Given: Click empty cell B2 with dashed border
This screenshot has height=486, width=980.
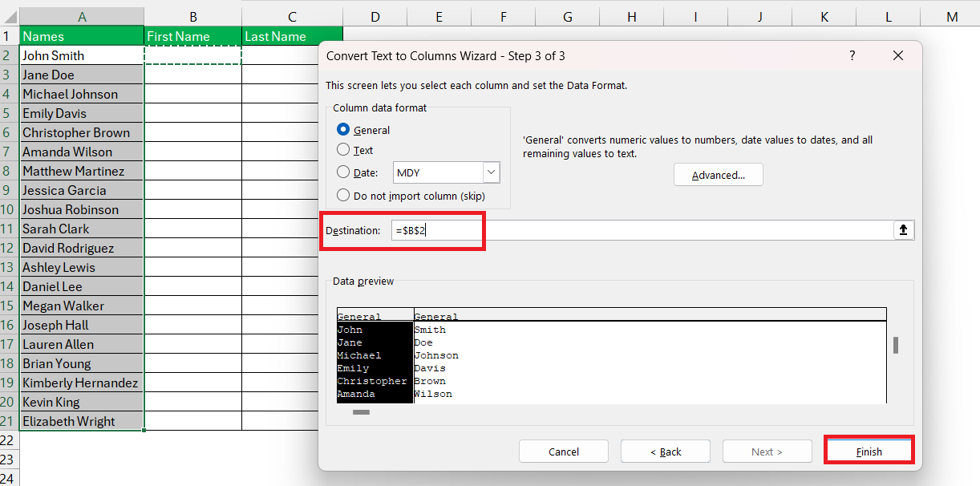Looking at the screenshot, I should pyautogui.click(x=193, y=55).
